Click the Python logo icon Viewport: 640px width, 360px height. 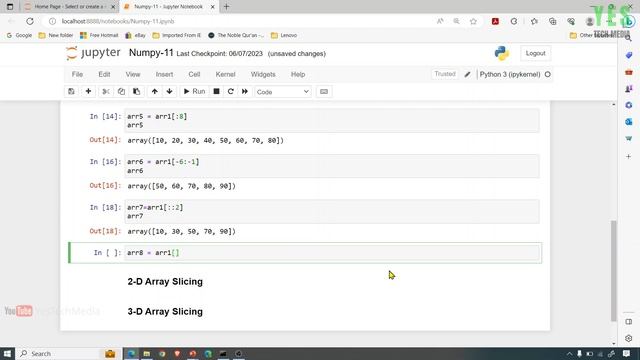point(502,53)
